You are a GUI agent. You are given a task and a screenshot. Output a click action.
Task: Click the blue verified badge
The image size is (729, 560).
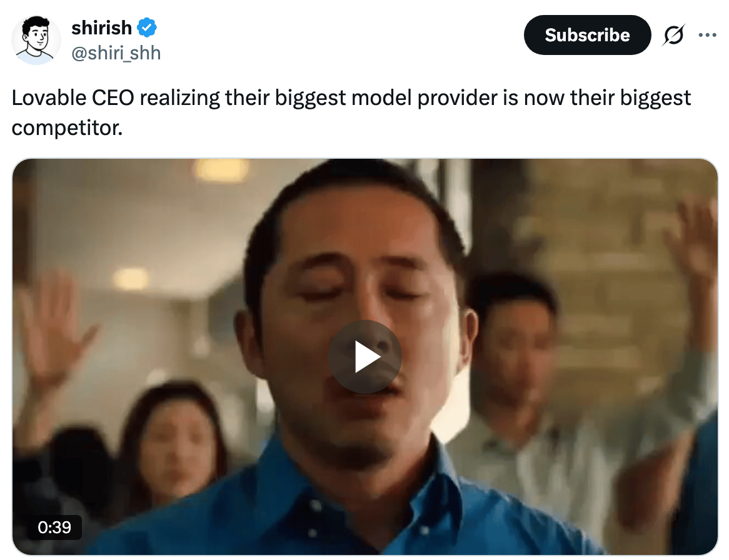147,28
